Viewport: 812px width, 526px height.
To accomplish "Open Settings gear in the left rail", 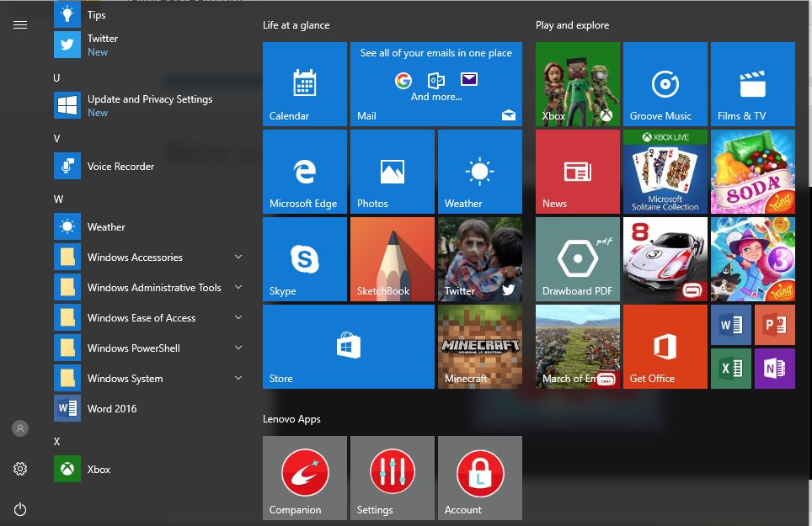I will click(20, 469).
